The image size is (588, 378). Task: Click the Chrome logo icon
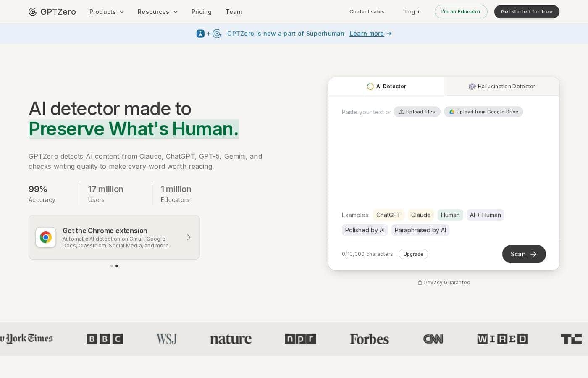tap(46, 237)
